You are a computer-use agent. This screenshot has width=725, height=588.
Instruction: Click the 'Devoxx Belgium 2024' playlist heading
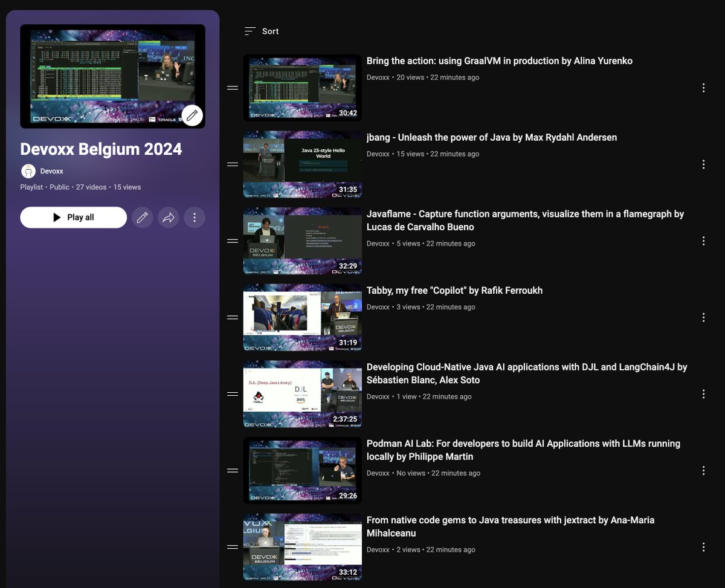tap(101, 149)
